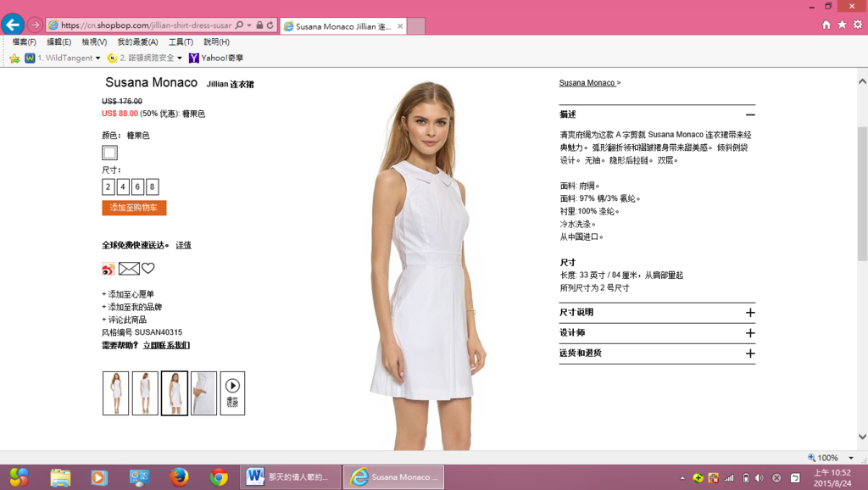Viewport: 868px width, 490px height.
Task: Open the browser home page icon
Action: (826, 25)
